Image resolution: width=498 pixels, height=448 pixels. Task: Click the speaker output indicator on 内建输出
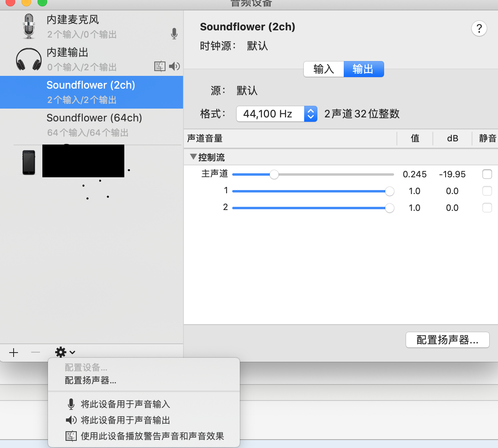[x=174, y=66]
